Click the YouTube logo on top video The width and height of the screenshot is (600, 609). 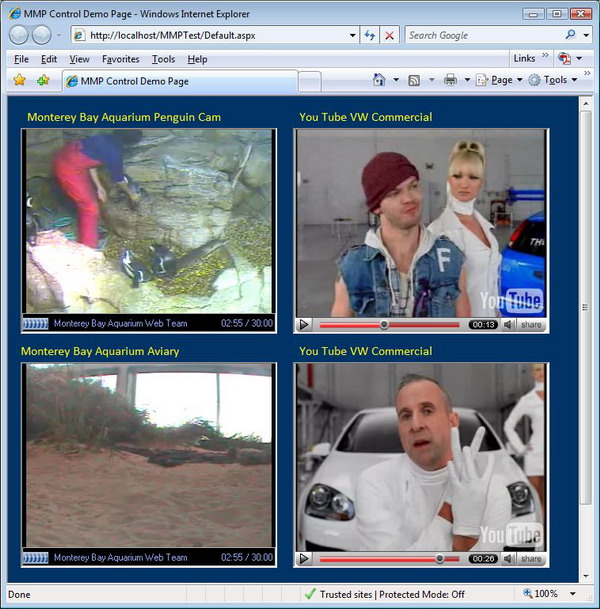(511, 300)
